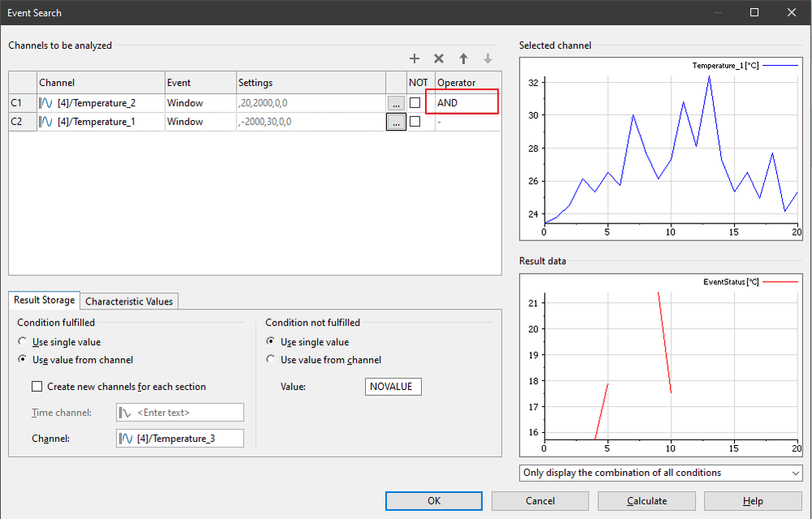Screen dimensions: 812x519
Task: Open the AND operator dropdown
Action: pyautogui.click(x=466, y=103)
